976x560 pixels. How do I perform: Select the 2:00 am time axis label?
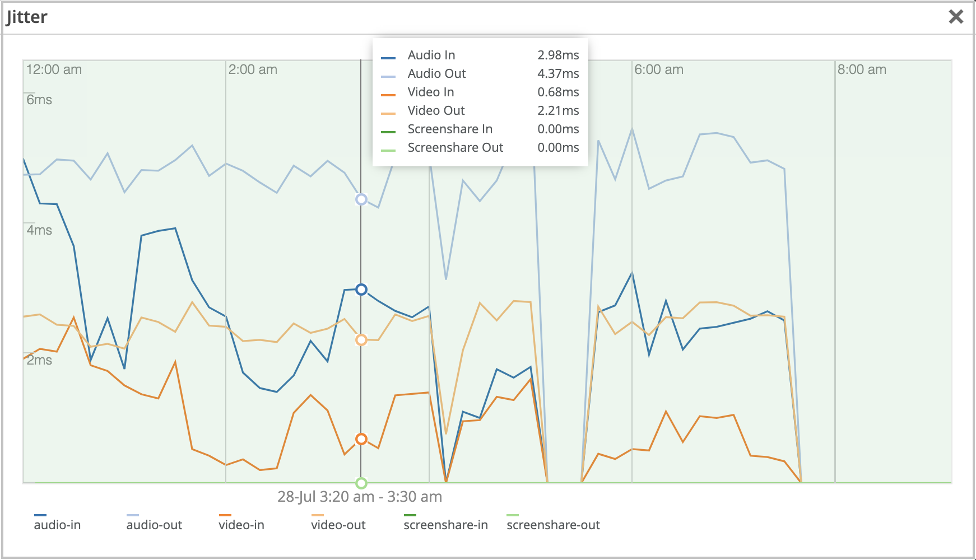pos(253,69)
